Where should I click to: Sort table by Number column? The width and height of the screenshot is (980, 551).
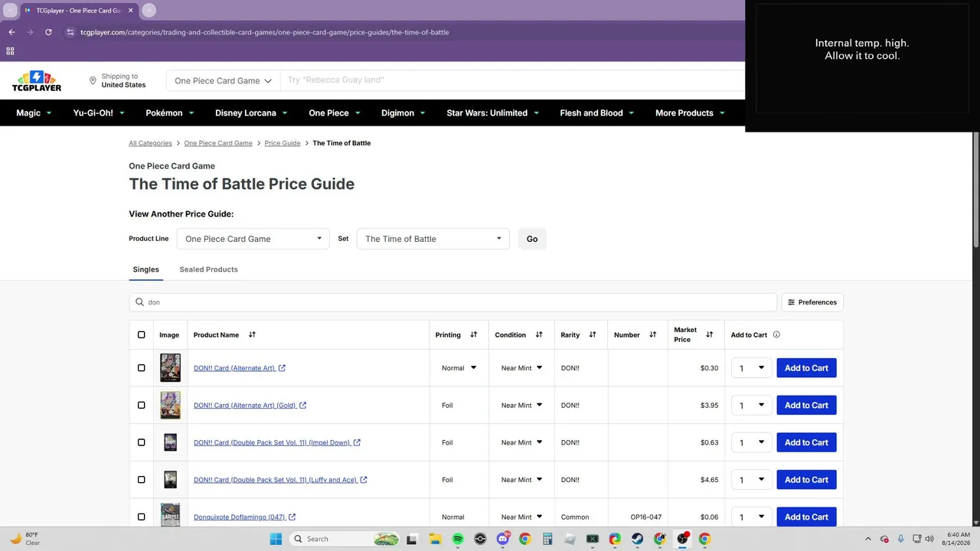[653, 334]
